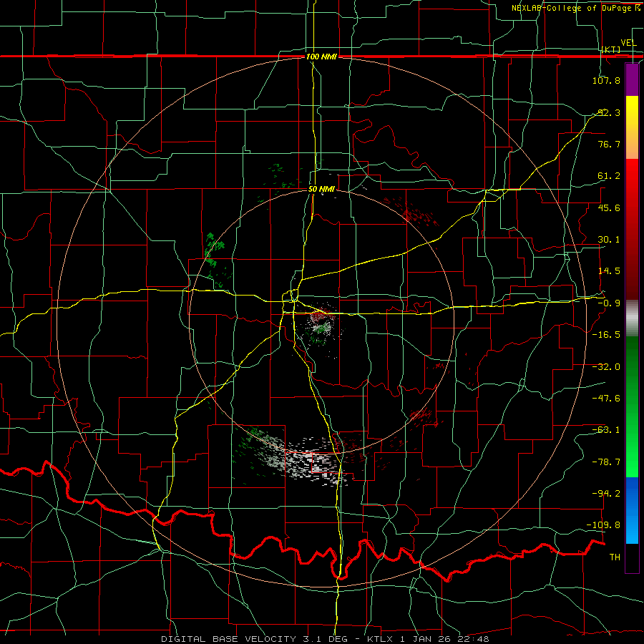Select the -109.8 velocity scale label
The height and width of the screenshot is (644, 644).
coord(604,525)
